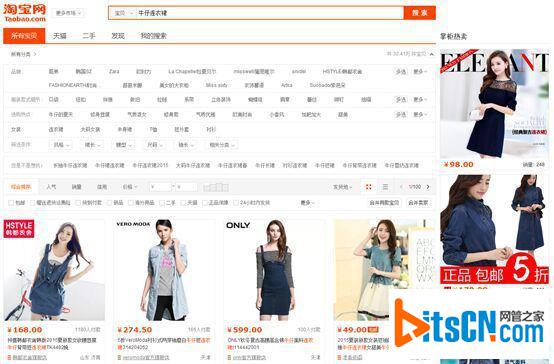Open the search type dropdown in search bar
The image size is (554, 364).
tap(123, 13)
